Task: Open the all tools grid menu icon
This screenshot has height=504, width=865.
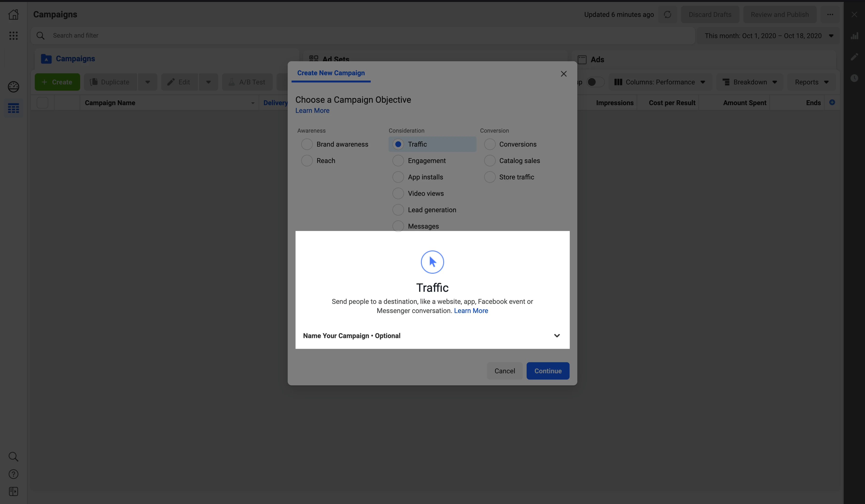Action: (x=13, y=36)
